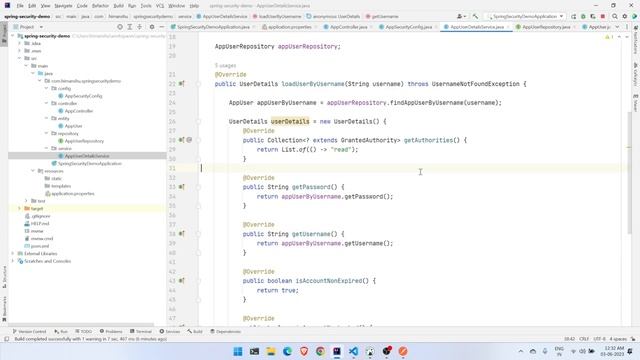Open the Services tool window
The width and height of the screenshot is (640, 360).
pyautogui.click(x=170, y=331)
